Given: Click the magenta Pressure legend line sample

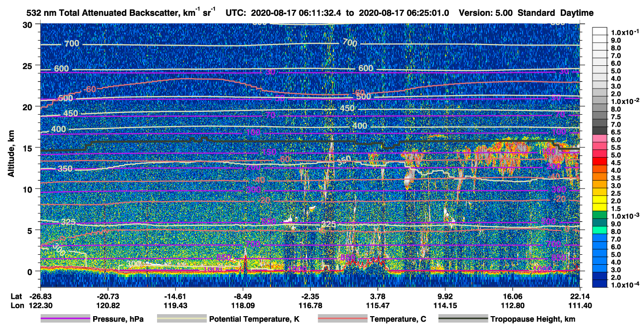Looking at the screenshot, I should click(66, 319).
